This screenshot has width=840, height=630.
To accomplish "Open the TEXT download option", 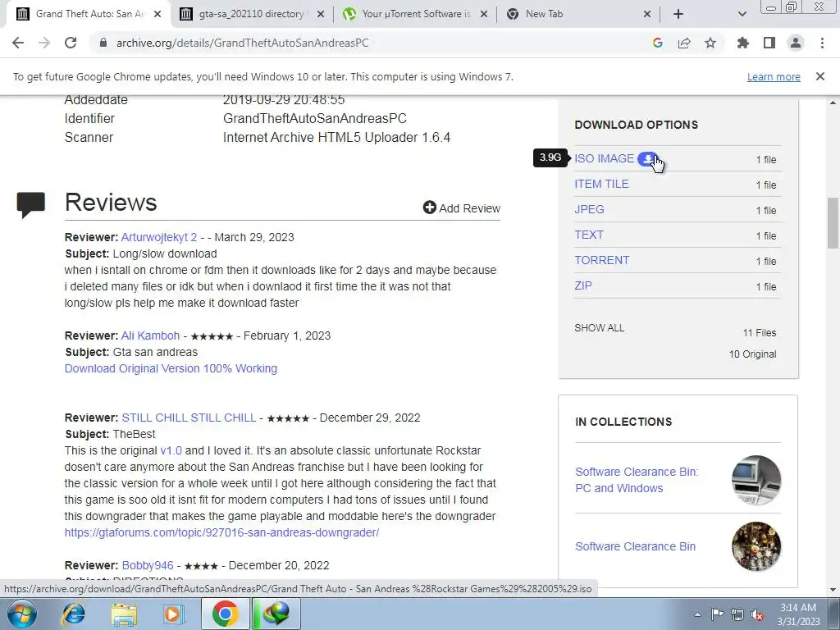I will [589, 235].
